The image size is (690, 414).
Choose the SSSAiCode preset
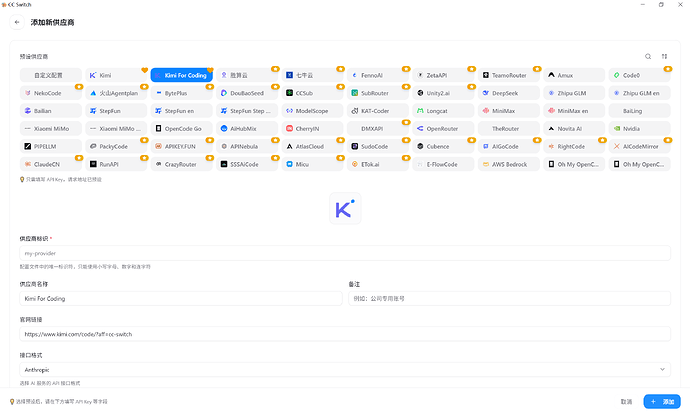pos(247,164)
